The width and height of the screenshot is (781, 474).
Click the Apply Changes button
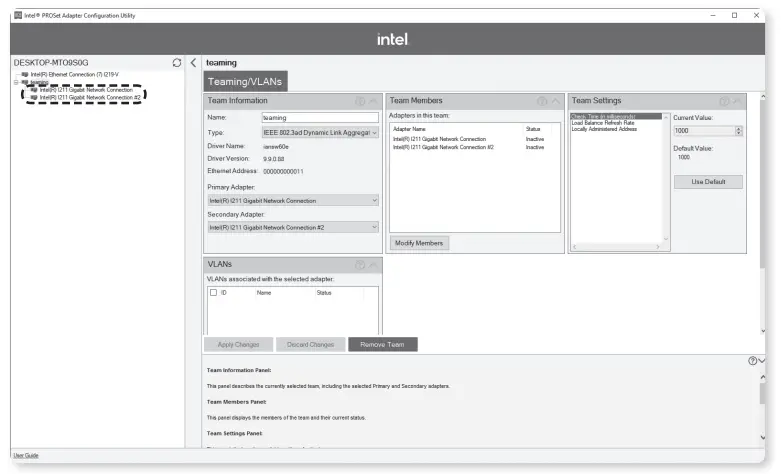pos(239,345)
